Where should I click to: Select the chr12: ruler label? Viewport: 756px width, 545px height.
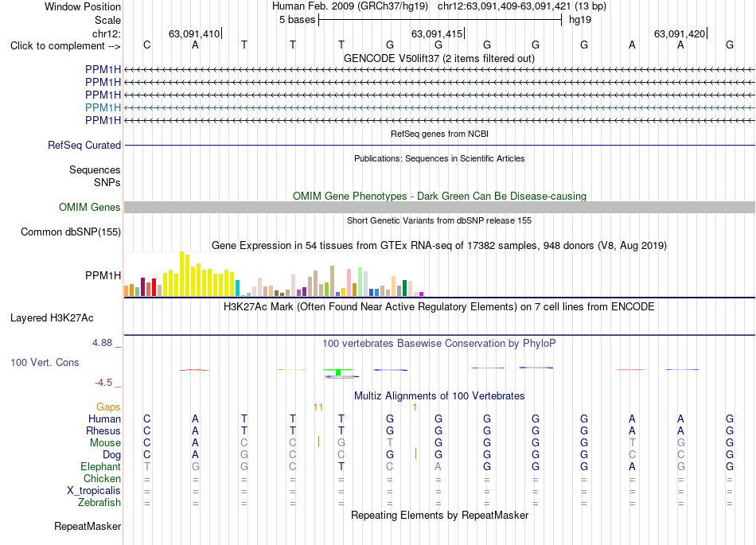(106, 33)
